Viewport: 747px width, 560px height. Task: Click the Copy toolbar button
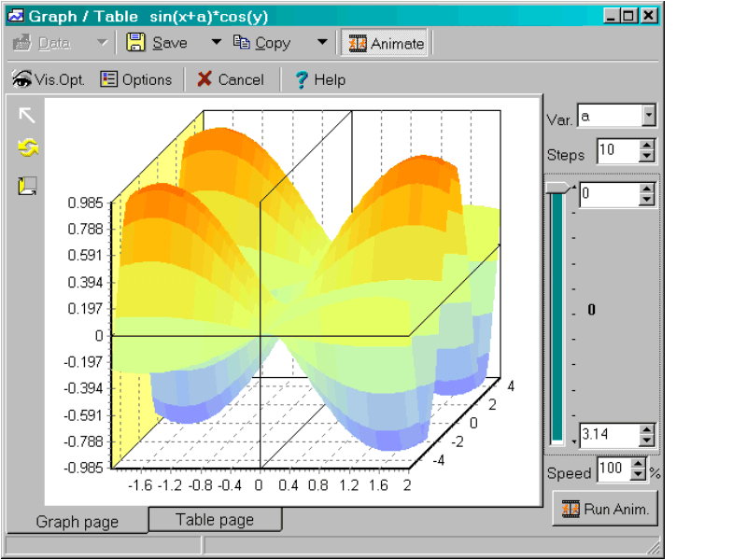pos(261,43)
